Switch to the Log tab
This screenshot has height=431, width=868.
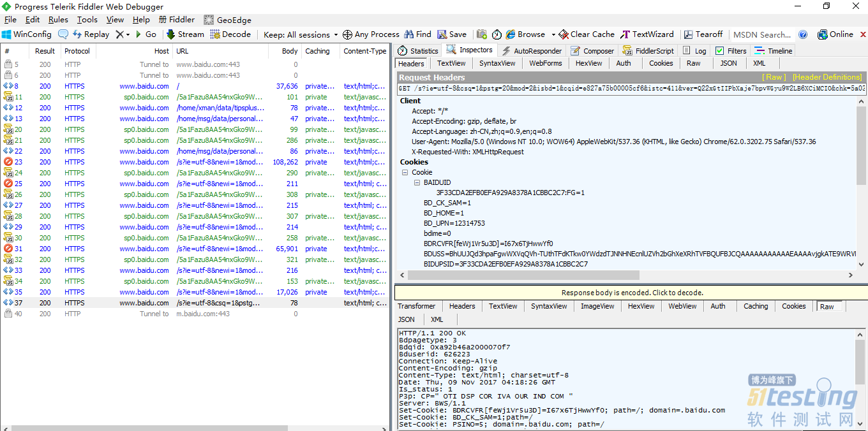(694, 50)
